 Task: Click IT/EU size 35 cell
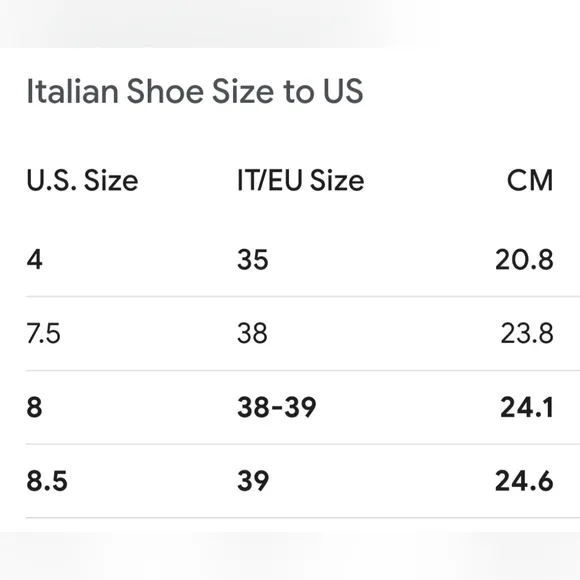[253, 259]
